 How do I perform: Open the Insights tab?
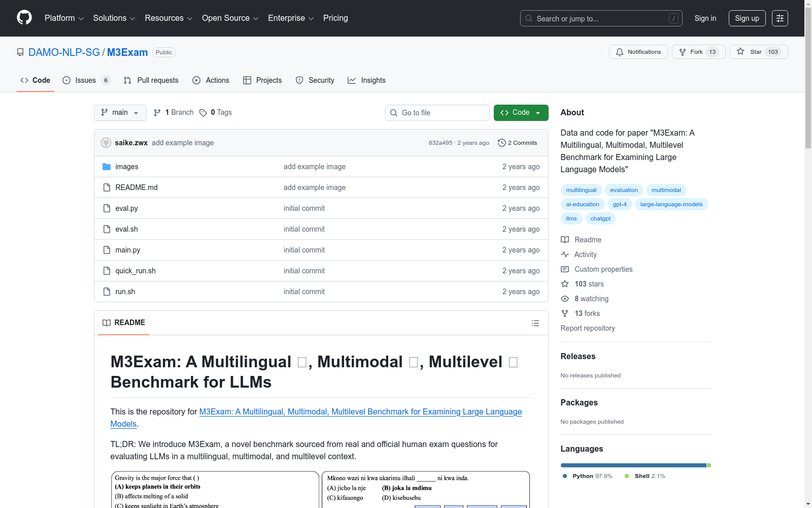[366, 80]
